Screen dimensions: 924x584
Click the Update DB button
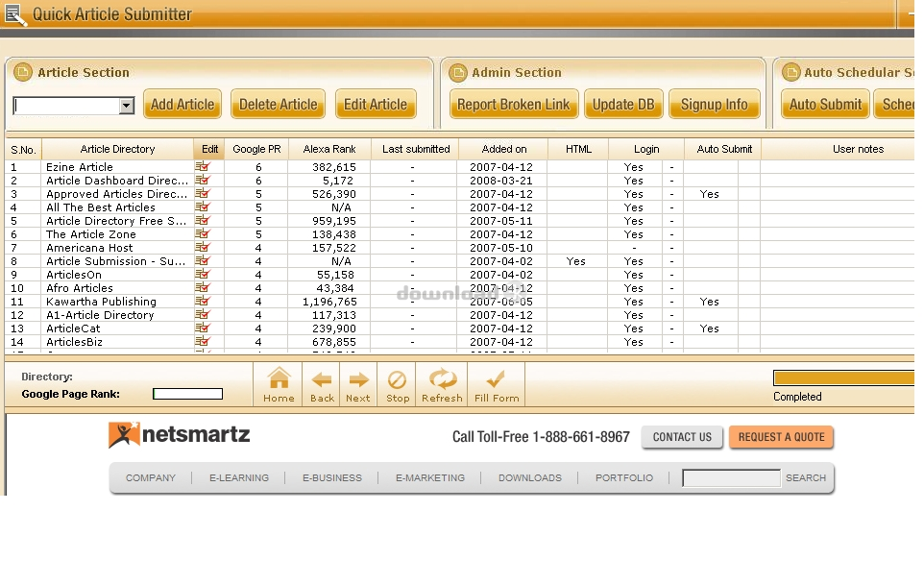[x=623, y=105]
